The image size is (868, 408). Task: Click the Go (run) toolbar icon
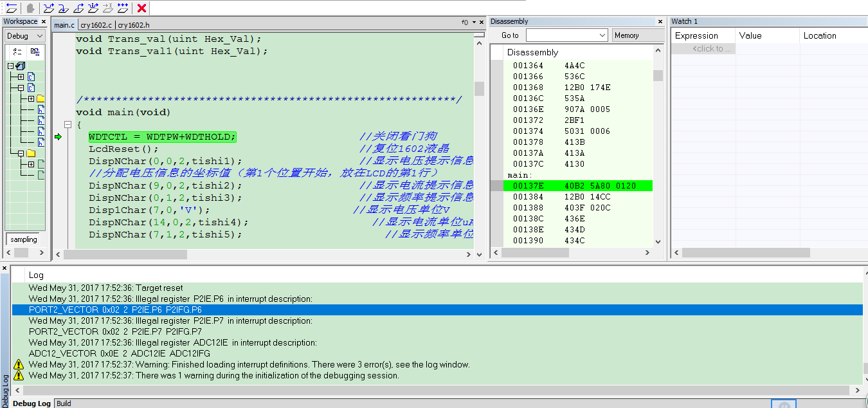(x=123, y=8)
